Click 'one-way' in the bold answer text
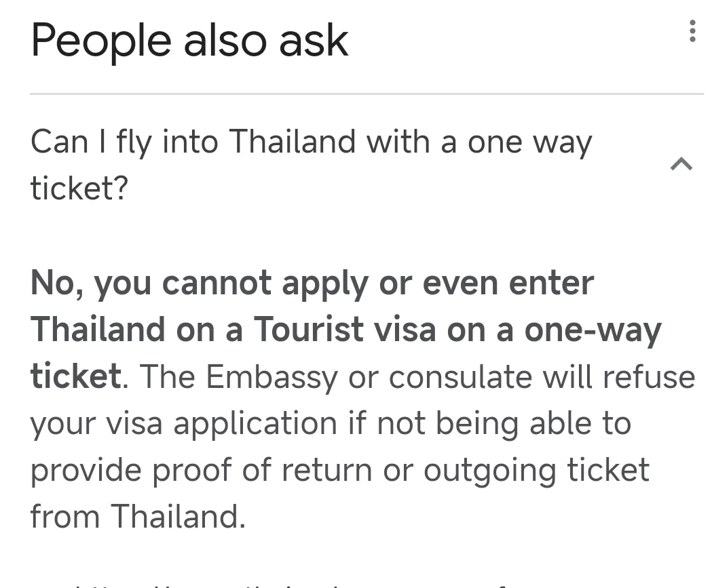Image resolution: width=712 pixels, height=588 pixels. coord(592,330)
